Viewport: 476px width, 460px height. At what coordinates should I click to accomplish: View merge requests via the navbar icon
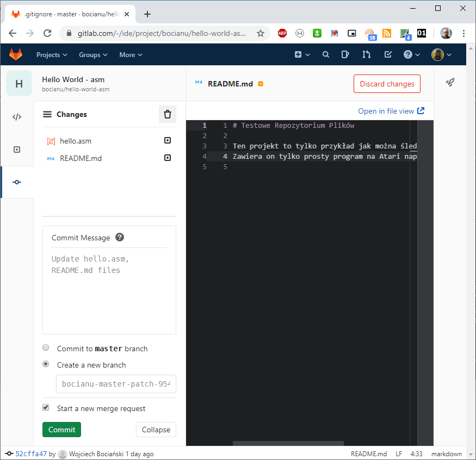point(366,54)
